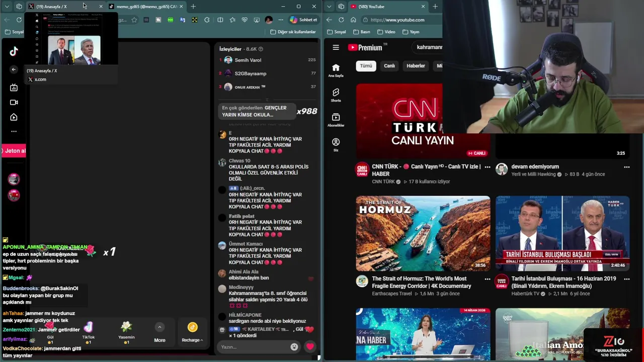Open the options menu for devam edemiyorum

626,167
